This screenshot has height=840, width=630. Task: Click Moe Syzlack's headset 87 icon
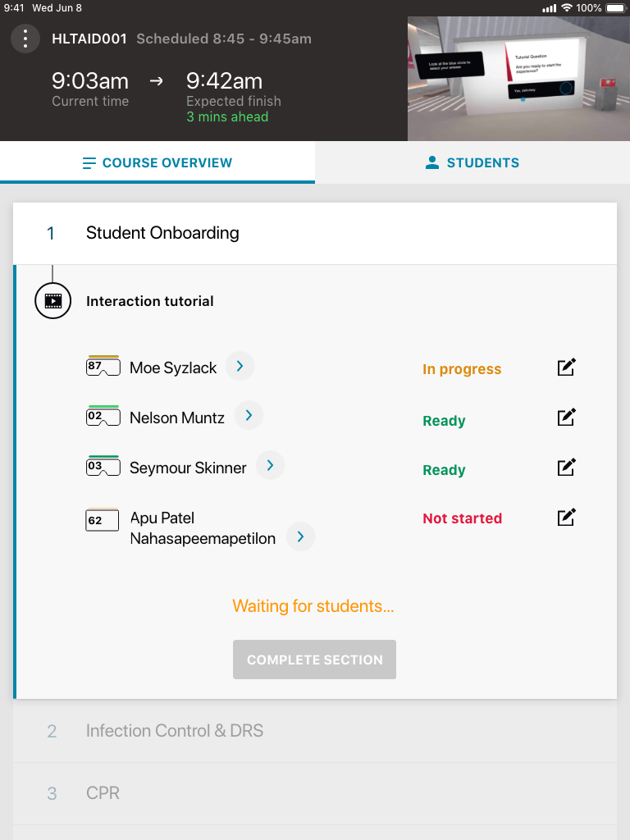point(103,367)
